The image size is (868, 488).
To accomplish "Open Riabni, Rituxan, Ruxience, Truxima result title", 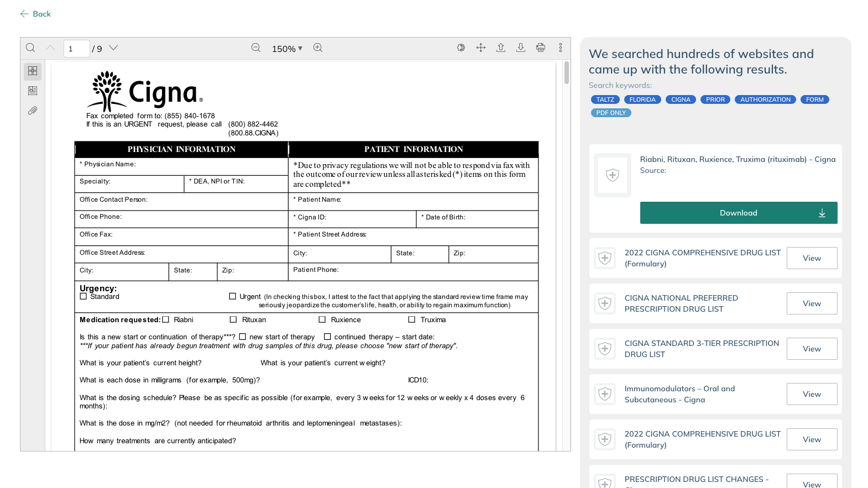I will point(738,159).
